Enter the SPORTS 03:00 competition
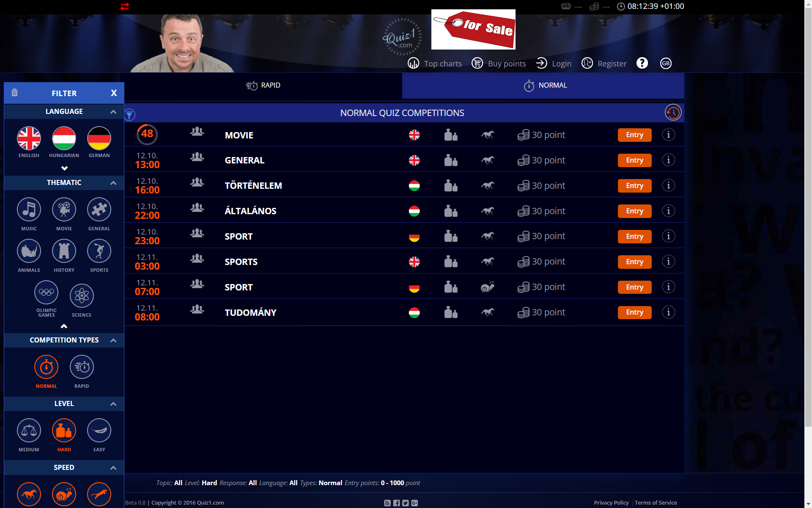Image resolution: width=812 pixels, height=508 pixels. 634,262
